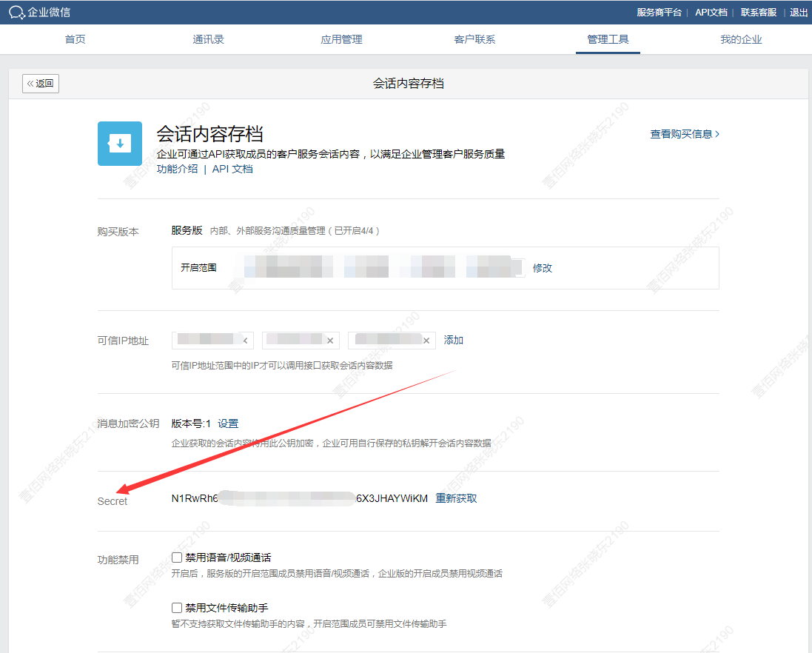Remove the third trusted IP address
Screen dimensions: 812x653
click(426, 341)
